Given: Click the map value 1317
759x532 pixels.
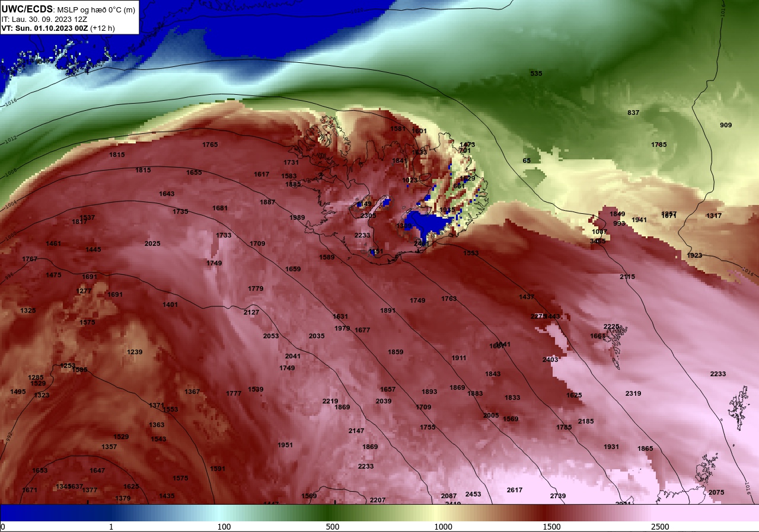Looking at the screenshot, I should (x=714, y=216).
